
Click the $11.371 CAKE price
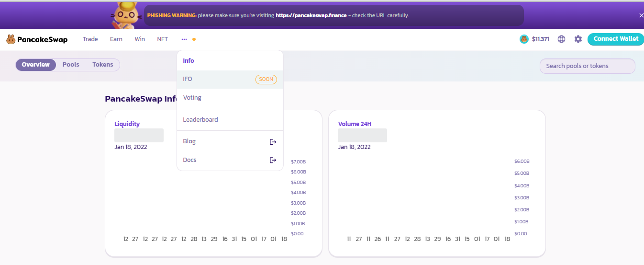point(541,39)
